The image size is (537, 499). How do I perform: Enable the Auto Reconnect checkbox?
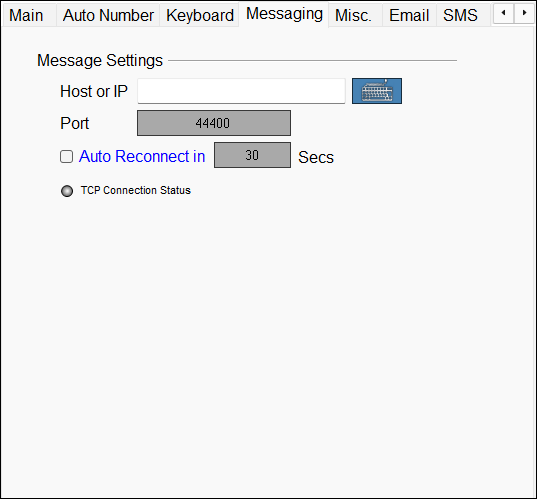(x=66, y=157)
